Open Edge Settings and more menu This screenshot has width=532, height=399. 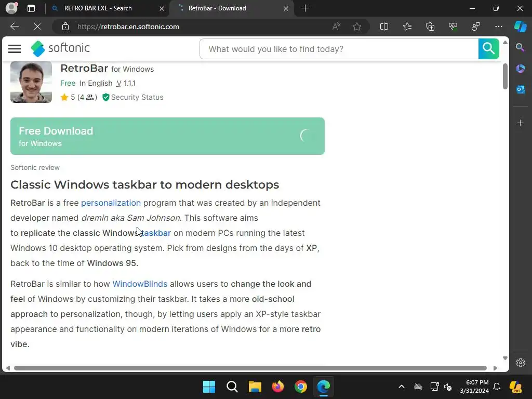pyautogui.click(x=498, y=26)
